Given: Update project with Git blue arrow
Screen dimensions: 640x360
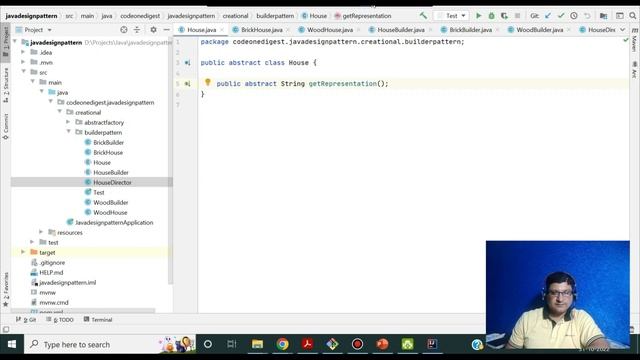Looking at the screenshot, I should point(548,16).
